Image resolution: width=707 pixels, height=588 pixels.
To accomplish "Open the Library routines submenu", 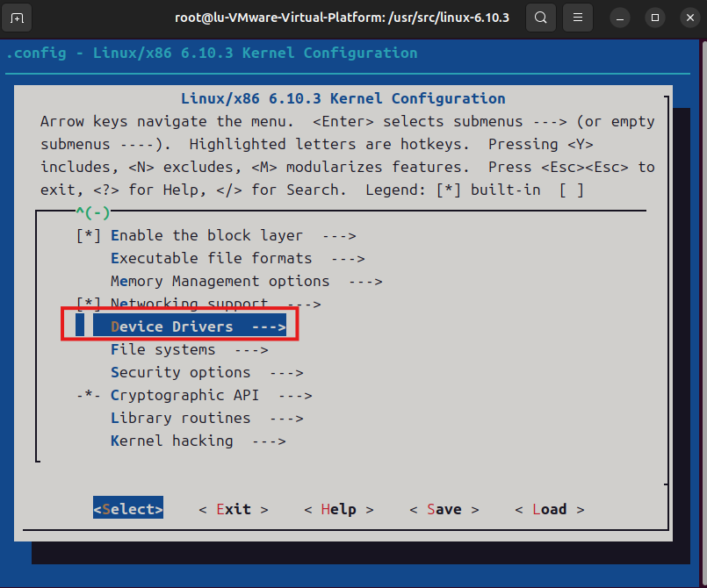I will tap(207, 419).
